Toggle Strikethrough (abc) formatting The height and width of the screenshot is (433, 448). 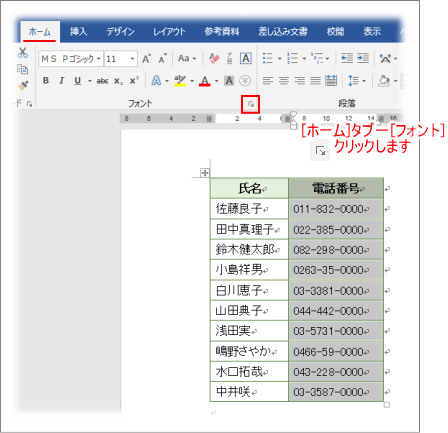(102, 81)
